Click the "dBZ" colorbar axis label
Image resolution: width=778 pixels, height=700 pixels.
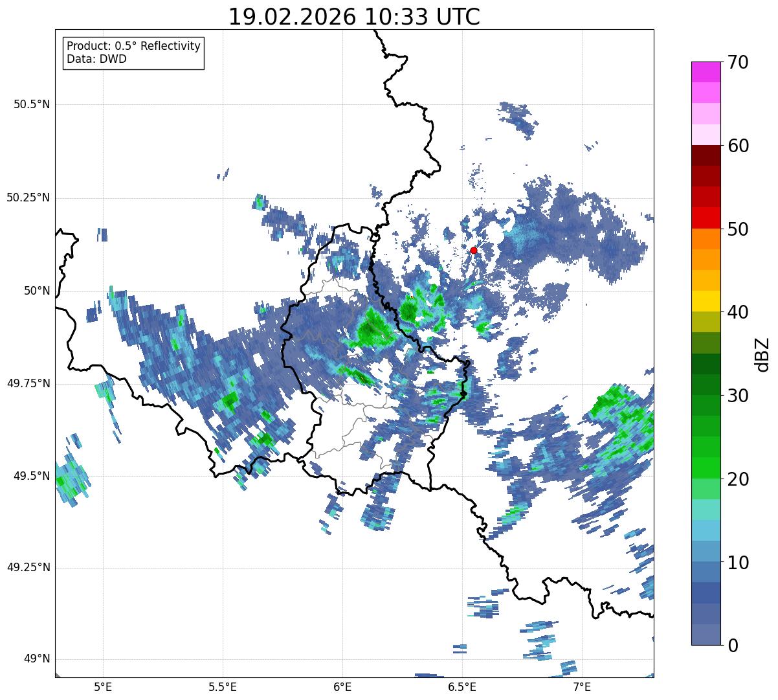tap(762, 354)
